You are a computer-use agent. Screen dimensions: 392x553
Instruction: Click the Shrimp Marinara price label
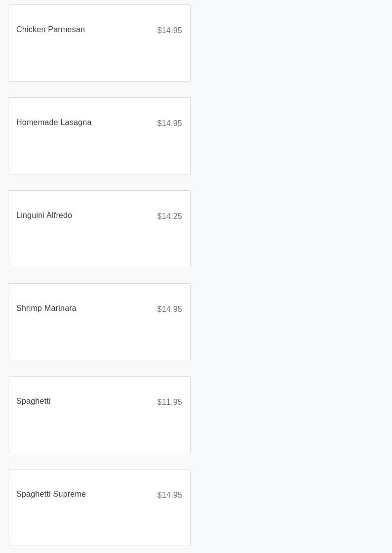pos(169,309)
